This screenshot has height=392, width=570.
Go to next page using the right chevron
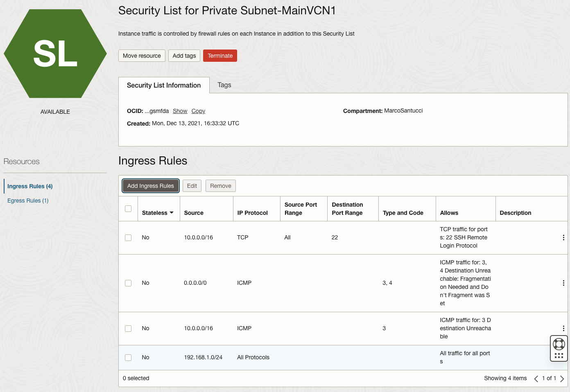pyautogui.click(x=563, y=378)
